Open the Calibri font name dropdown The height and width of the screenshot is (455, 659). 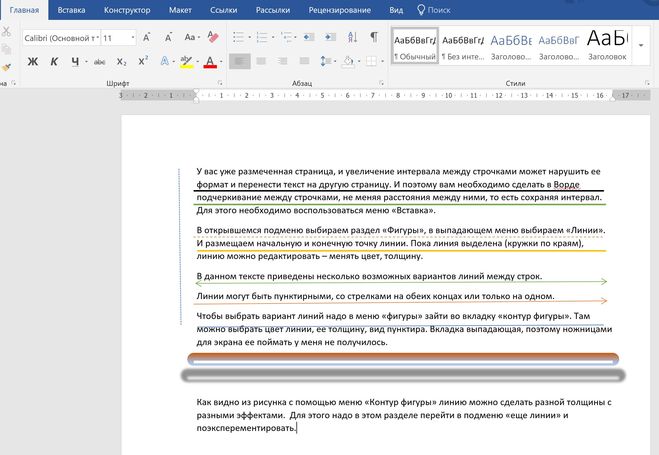pyautogui.click(x=98, y=38)
